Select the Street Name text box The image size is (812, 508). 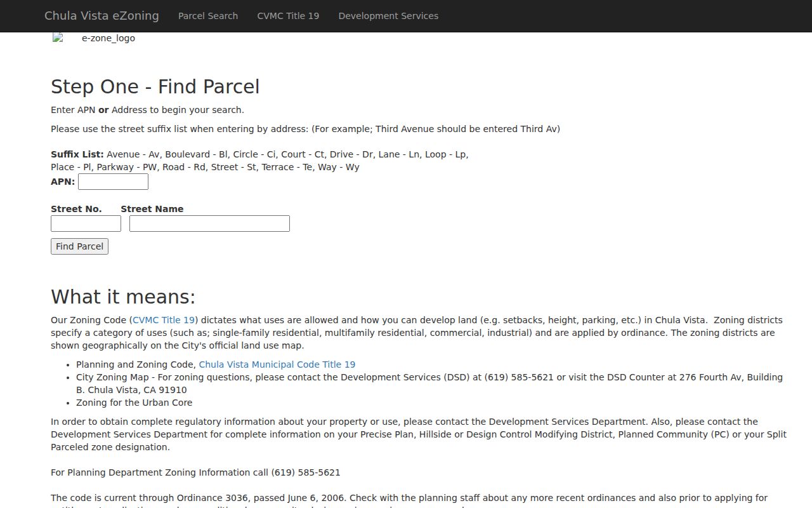[209, 224]
